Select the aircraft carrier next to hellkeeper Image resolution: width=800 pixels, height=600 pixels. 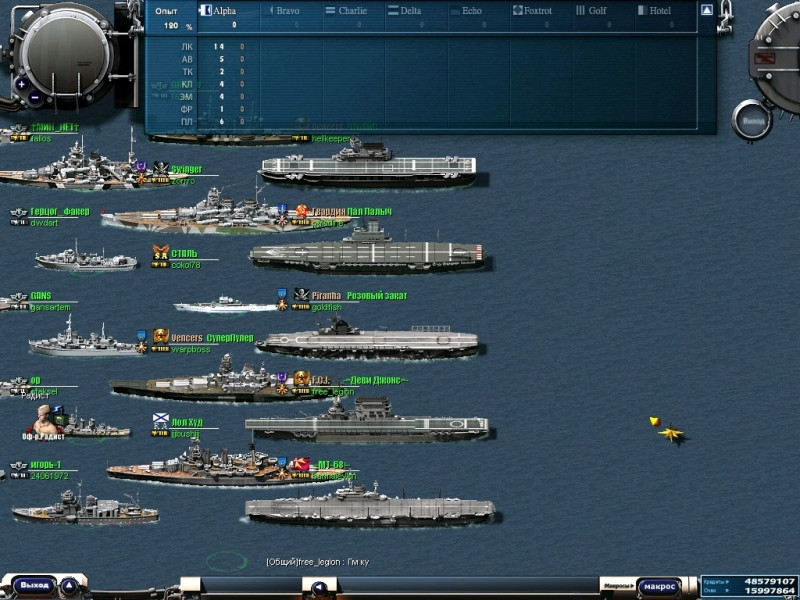pos(368,166)
